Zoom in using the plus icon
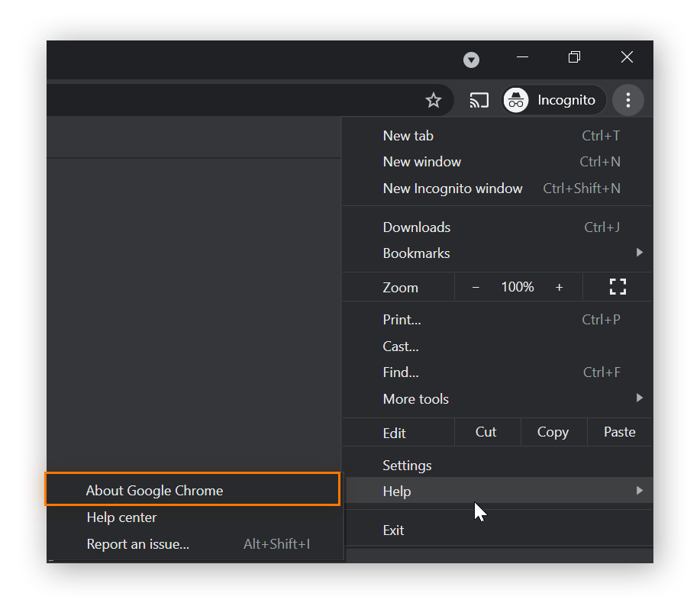 559,286
